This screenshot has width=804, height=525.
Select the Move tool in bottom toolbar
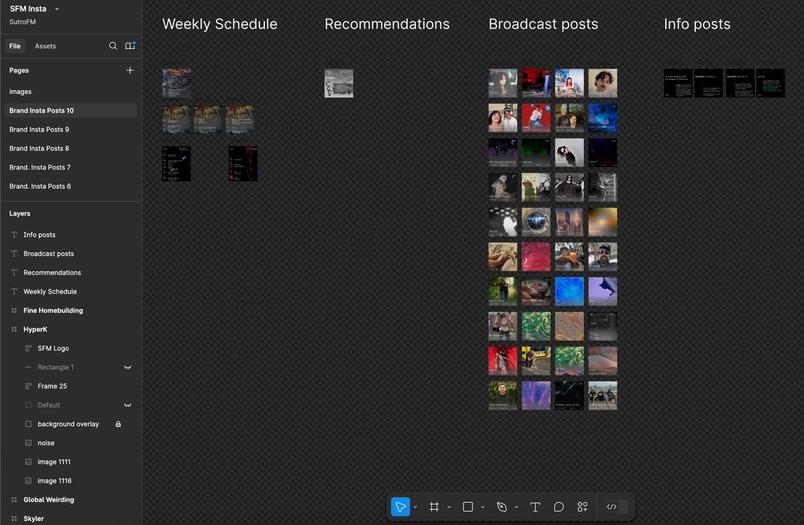click(400, 507)
